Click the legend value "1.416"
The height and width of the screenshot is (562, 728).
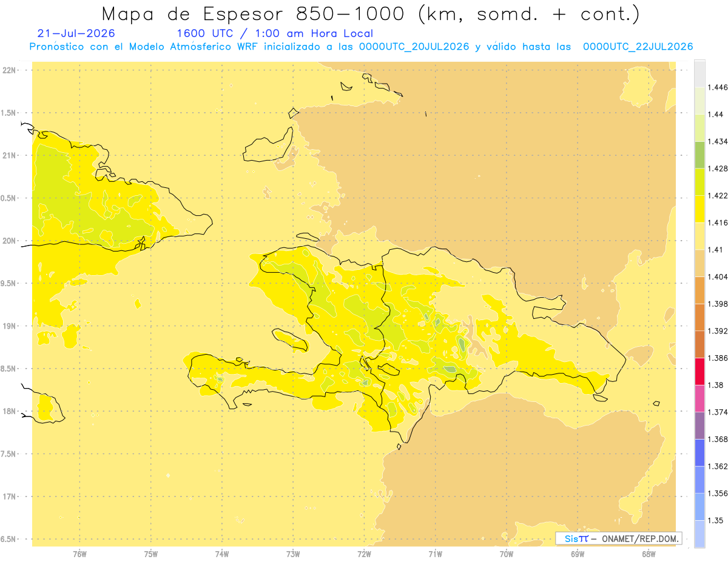pyautogui.click(x=718, y=222)
